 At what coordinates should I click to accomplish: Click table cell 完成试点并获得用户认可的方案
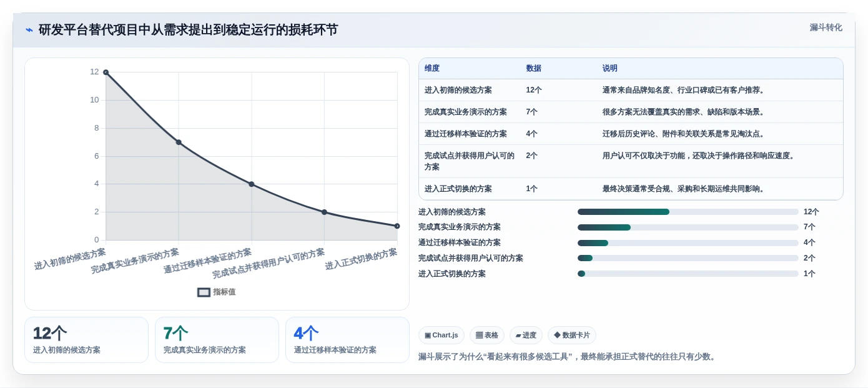pyautogui.click(x=470, y=161)
